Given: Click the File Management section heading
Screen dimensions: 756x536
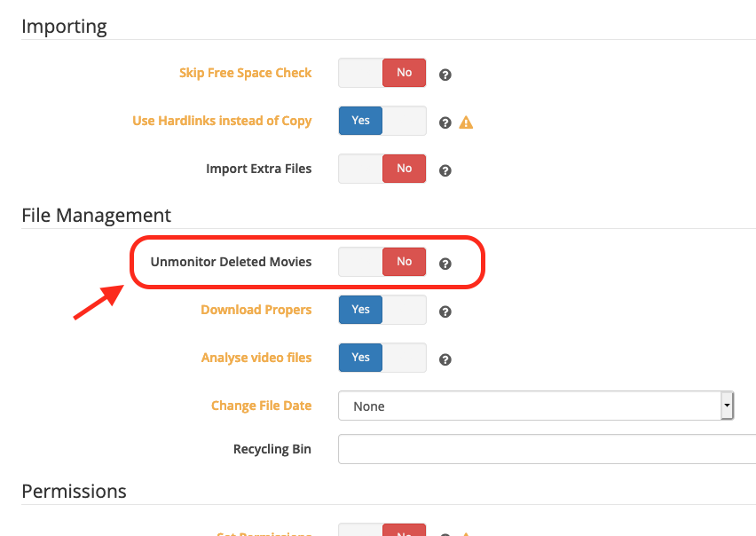Looking at the screenshot, I should coord(97,216).
